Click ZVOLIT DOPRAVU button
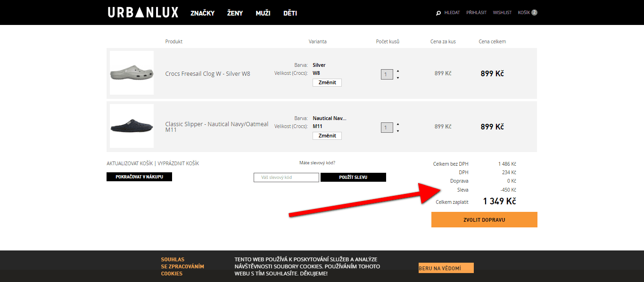644x282 pixels. pyautogui.click(x=484, y=220)
